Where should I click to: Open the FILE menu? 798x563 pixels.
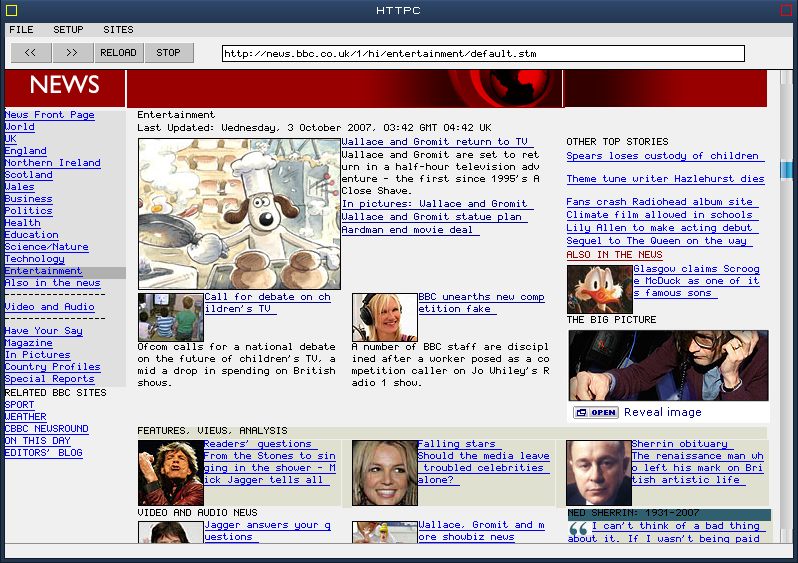tap(21, 30)
